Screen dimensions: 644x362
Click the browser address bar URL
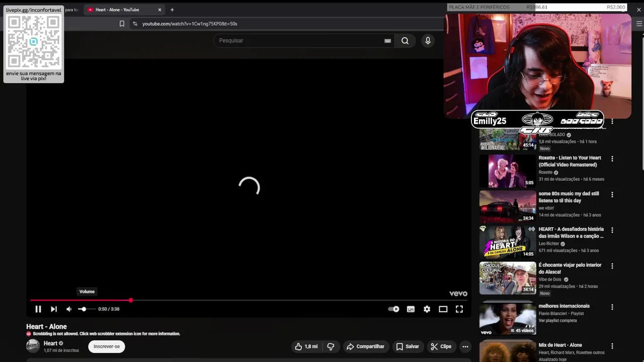(x=190, y=24)
